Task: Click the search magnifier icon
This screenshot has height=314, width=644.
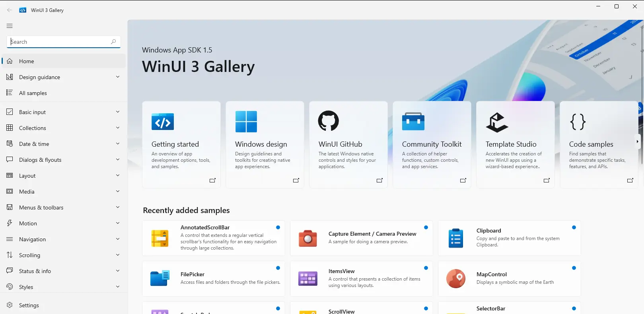Action: (x=113, y=42)
